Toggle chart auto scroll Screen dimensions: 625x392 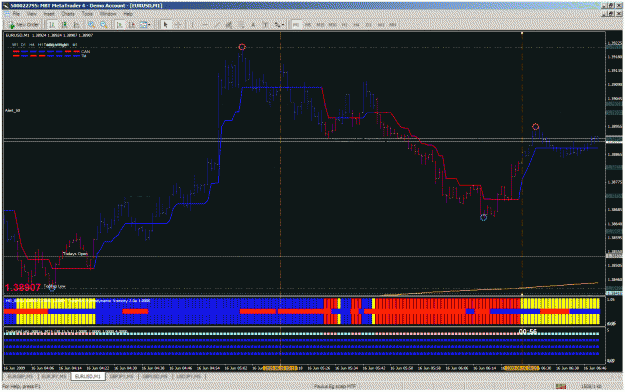click(x=120, y=25)
